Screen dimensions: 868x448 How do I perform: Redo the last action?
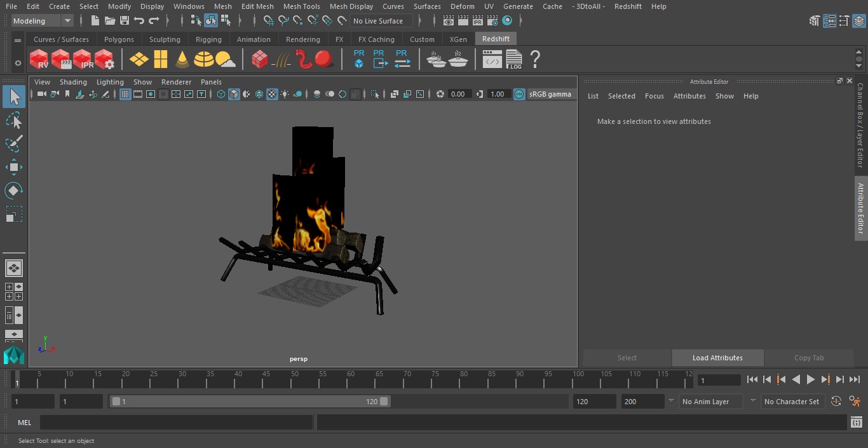(154, 21)
